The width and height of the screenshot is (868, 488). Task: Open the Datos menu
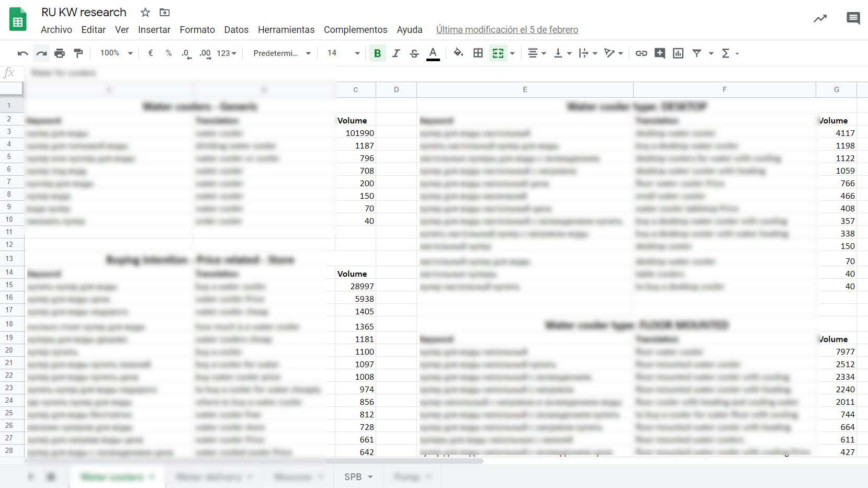tap(236, 30)
